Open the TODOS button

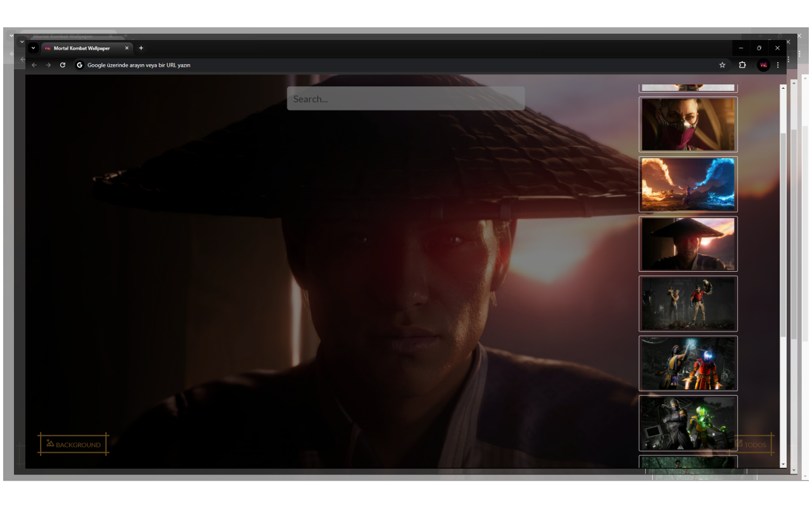coord(751,444)
